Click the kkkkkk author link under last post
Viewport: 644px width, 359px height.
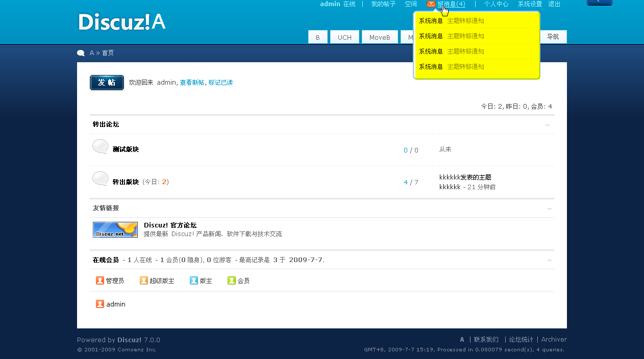[450, 187]
